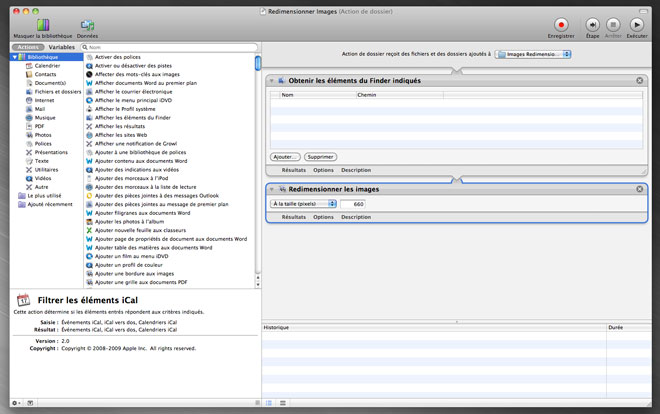660x414 pixels.
Task: Show the workflow log list view icon
Action: tap(269, 403)
